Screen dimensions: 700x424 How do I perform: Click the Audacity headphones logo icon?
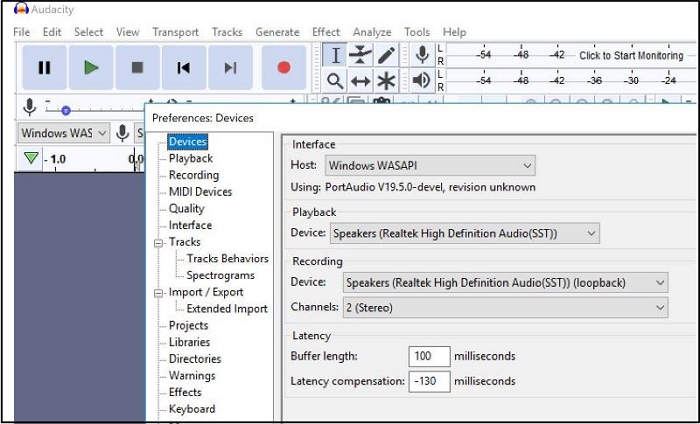tap(21, 9)
